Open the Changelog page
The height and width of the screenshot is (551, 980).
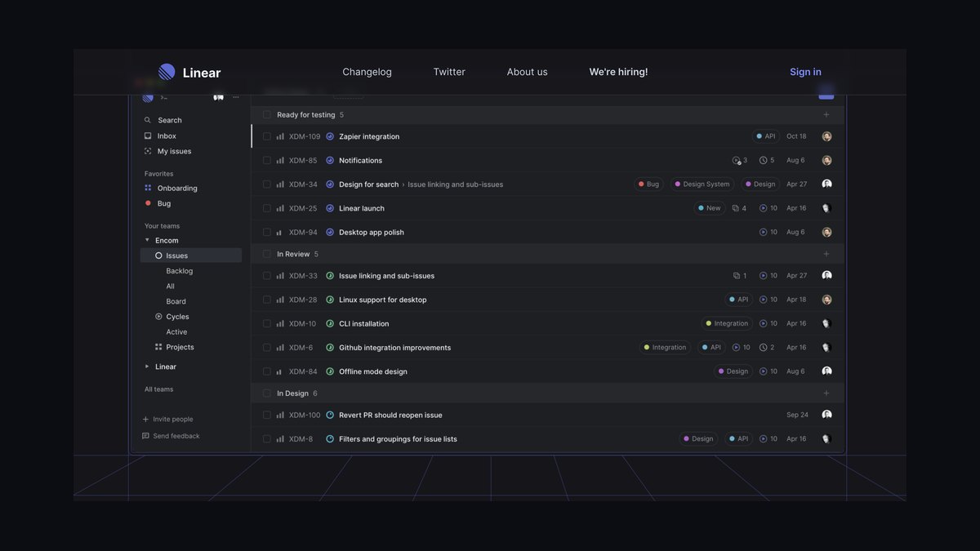[x=367, y=72]
